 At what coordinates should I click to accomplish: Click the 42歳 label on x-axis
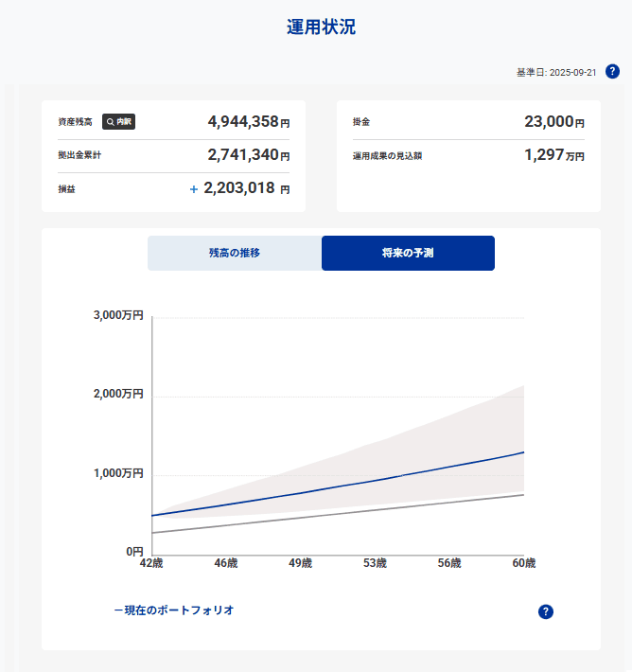(x=151, y=563)
